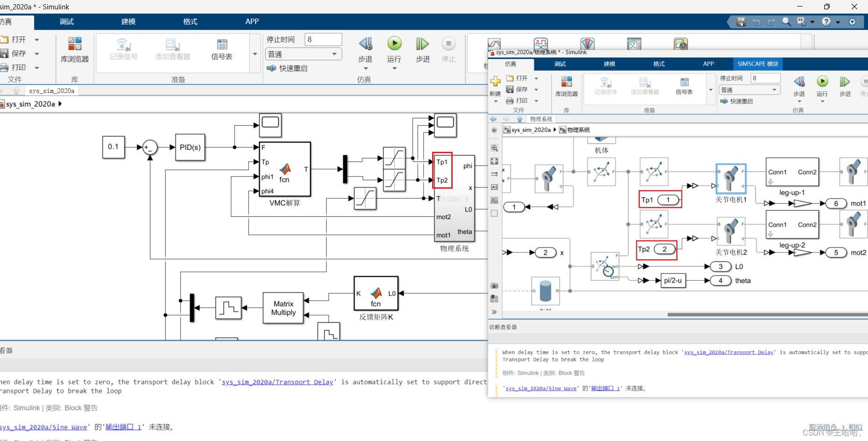Click sys_sim_2020a in subsystem breadcrumb path
868x441 pixels.
(531, 130)
